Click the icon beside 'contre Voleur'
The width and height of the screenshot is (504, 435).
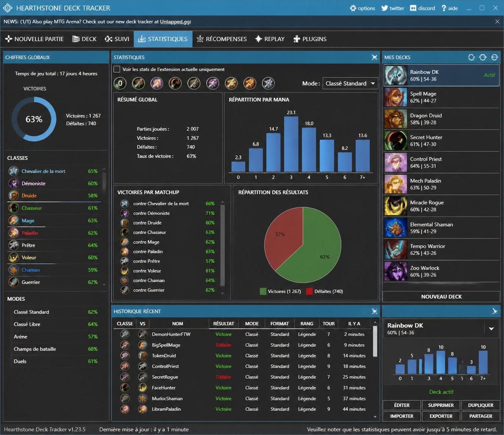125,271
